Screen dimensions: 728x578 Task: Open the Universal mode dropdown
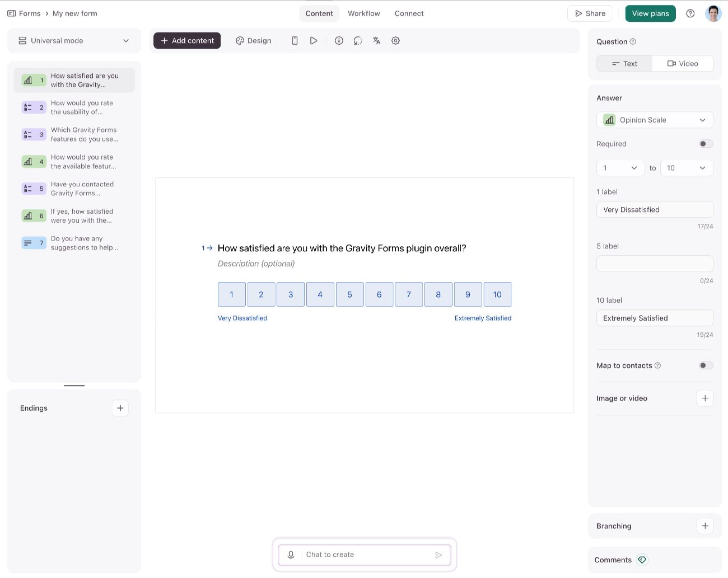(74, 40)
